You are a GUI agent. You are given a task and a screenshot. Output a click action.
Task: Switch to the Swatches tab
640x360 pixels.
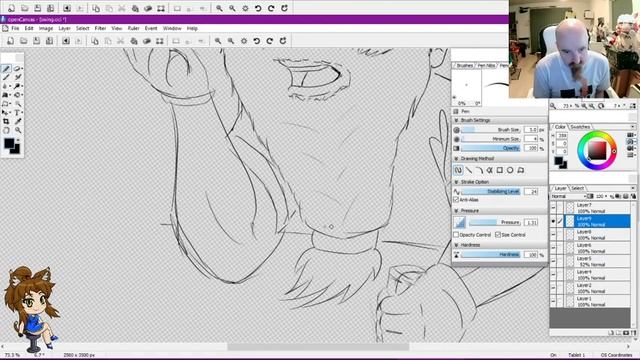(580, 127)
